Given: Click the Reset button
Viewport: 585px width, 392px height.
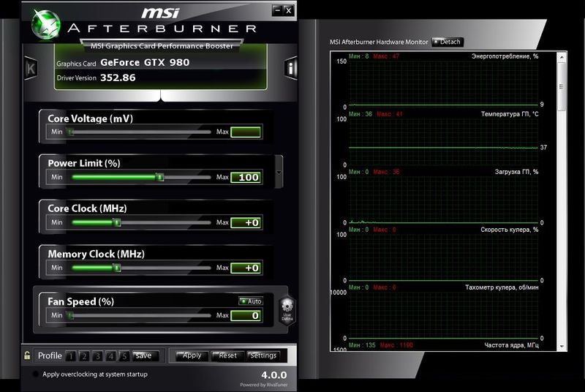Looking at the screenshot, I should click(x=227, y=356).
